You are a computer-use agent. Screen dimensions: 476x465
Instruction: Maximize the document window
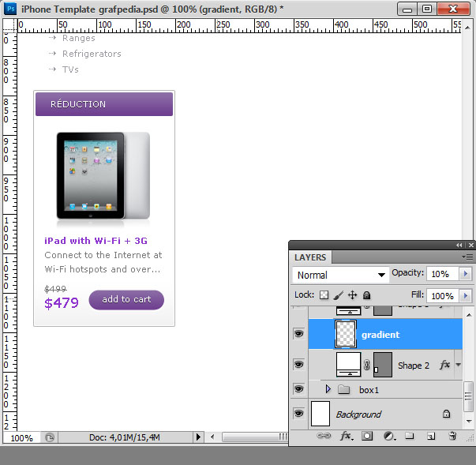[427, 9]
